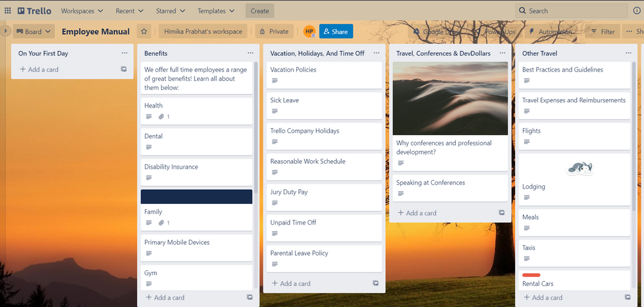Screen dimensions: 644x307
Task: Click the Benefits list vertical scrollbar
Action: [256, 127]
